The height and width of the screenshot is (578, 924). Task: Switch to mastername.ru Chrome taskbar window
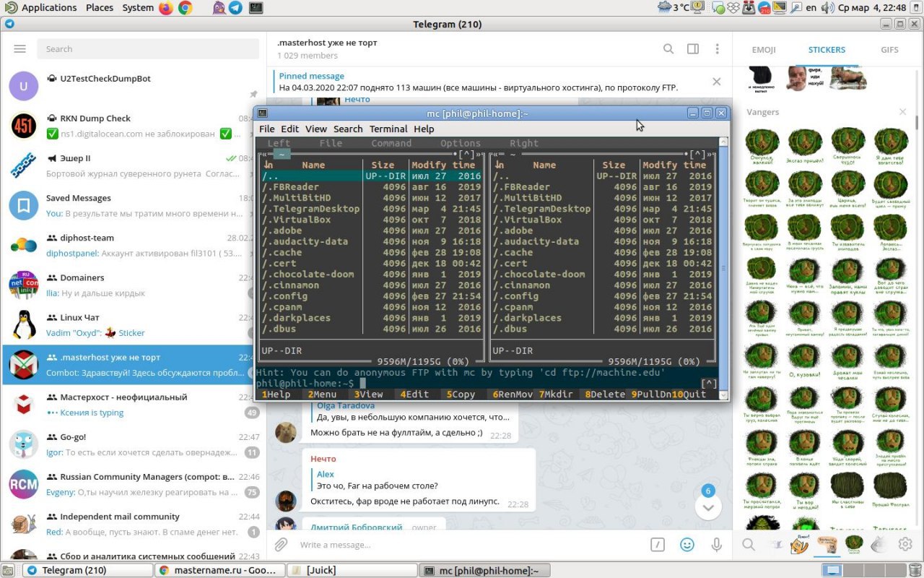(x=219, y=570)
